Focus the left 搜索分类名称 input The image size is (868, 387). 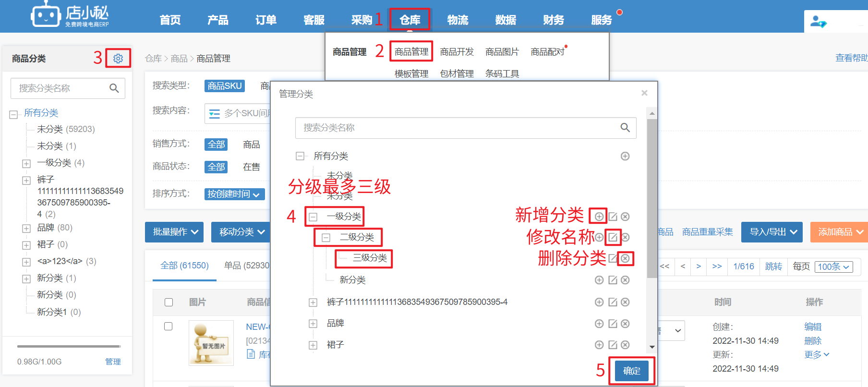pos(68,88)
